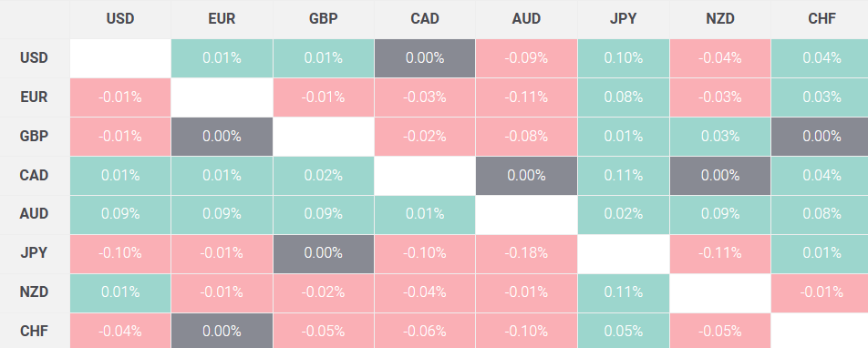Click the GBP/NZD 0.03% cell
Viewport: 868px width, 348px height.
point(719,136)
